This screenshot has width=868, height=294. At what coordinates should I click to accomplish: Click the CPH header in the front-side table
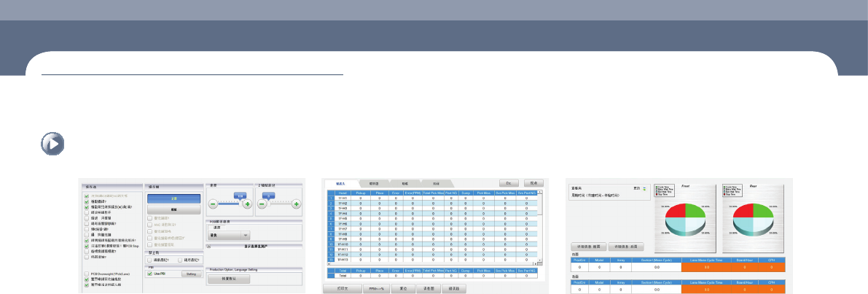click(x=771, y=260)
